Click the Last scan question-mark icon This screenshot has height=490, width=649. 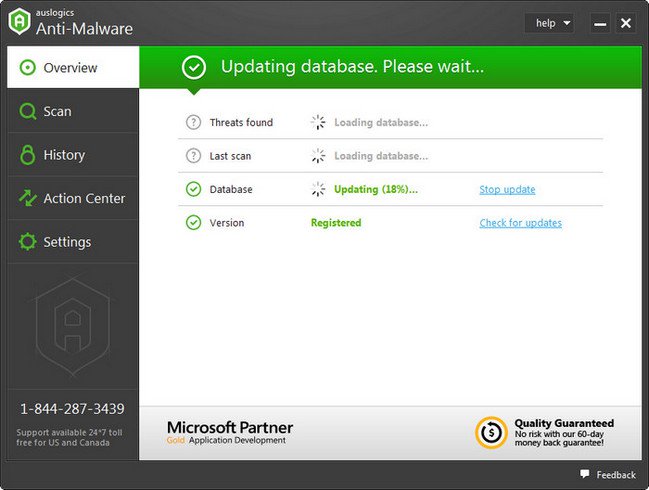(193, 156)
